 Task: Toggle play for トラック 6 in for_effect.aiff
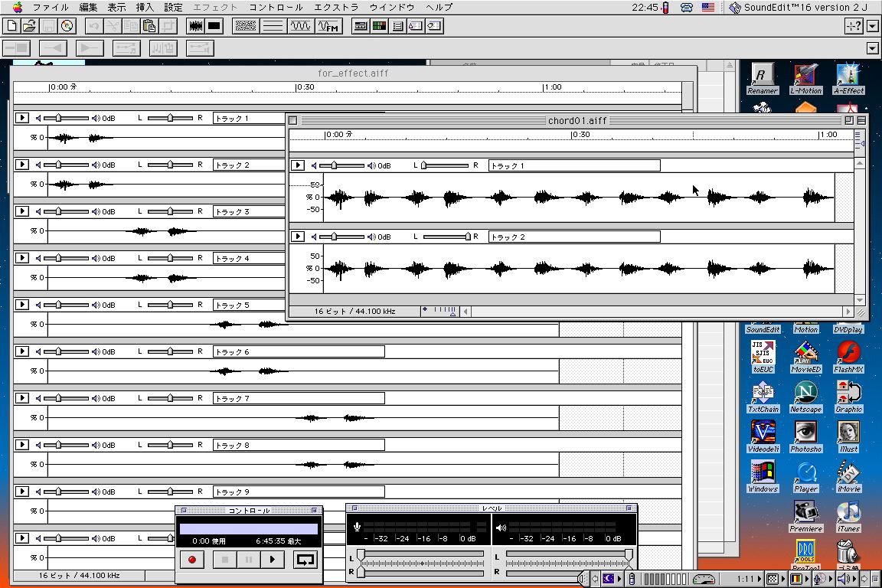click(x=21, y=351)
